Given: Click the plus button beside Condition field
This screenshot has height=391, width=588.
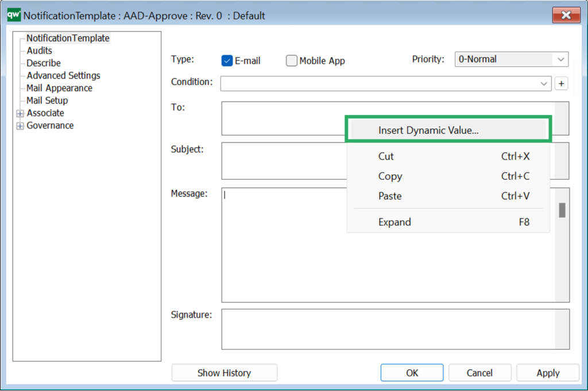Looking at the screenshot, I should pos(562,83).
